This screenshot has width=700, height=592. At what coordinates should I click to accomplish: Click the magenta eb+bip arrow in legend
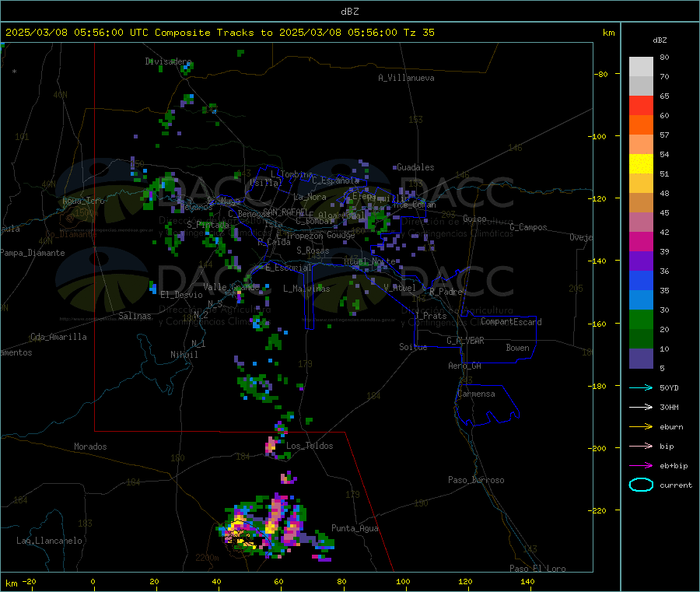641,466
